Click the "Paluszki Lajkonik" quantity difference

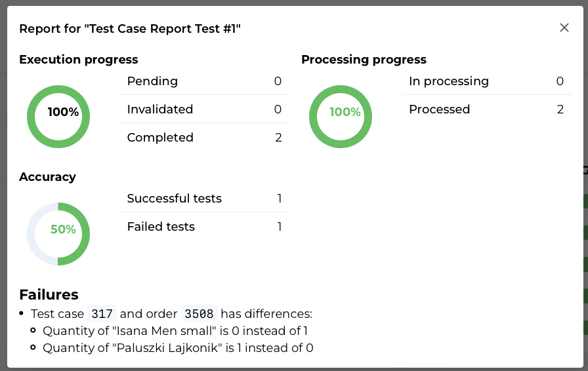[178, 348]
